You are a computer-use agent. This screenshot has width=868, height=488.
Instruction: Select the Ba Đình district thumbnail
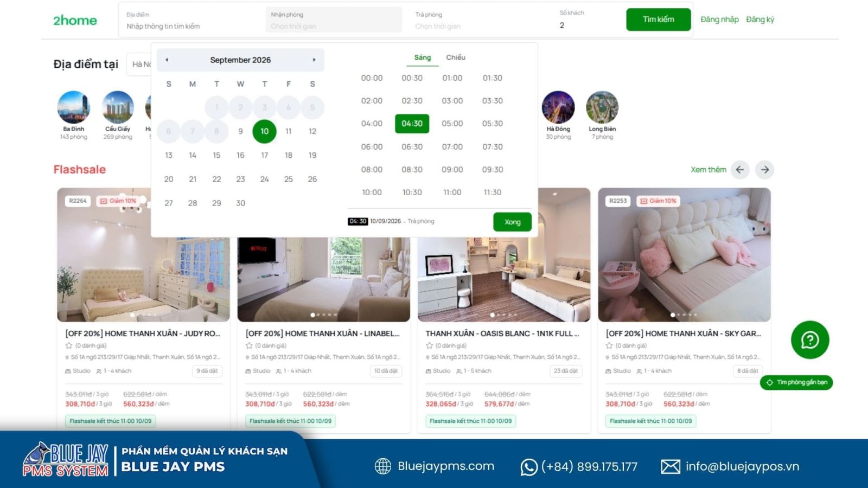(x=74, y=107)
